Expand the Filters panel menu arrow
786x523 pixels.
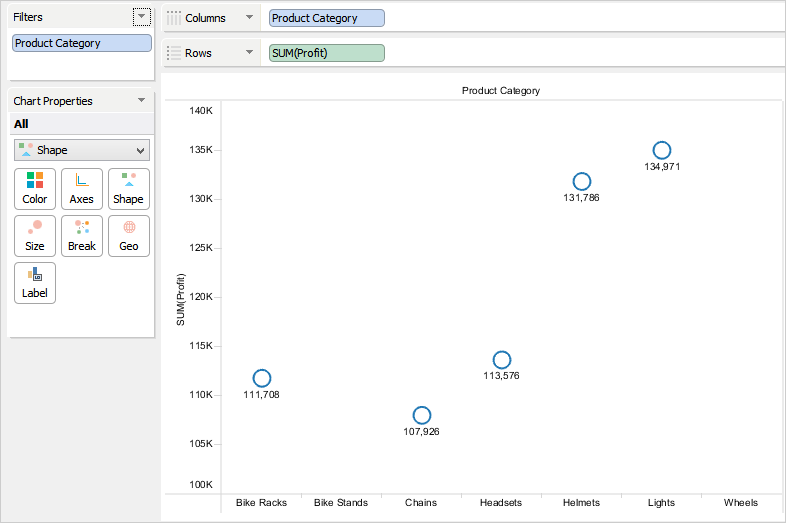(141, 17)
